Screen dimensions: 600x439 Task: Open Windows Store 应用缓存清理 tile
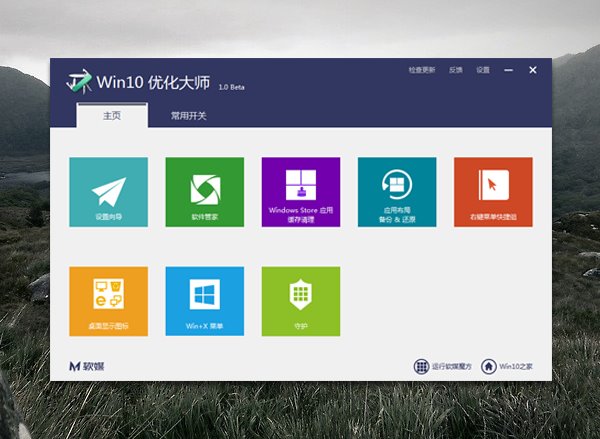coord(300,191)
